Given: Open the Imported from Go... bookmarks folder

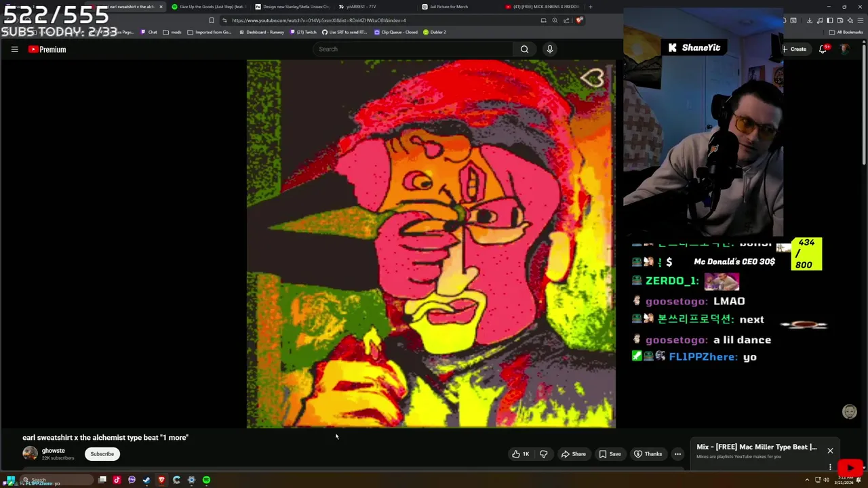Looking at the screenshot, I should [x=210, y=32].
